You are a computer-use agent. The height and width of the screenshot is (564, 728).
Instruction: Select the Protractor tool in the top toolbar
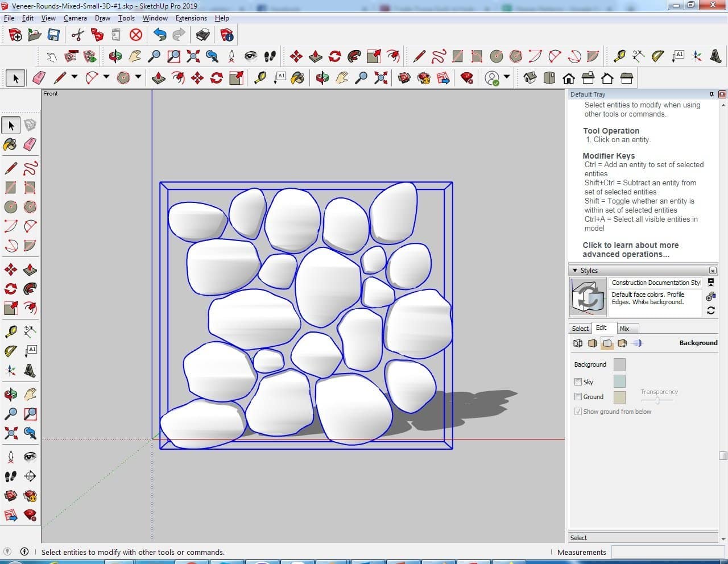pyautogui.click(x=658, y=56)
